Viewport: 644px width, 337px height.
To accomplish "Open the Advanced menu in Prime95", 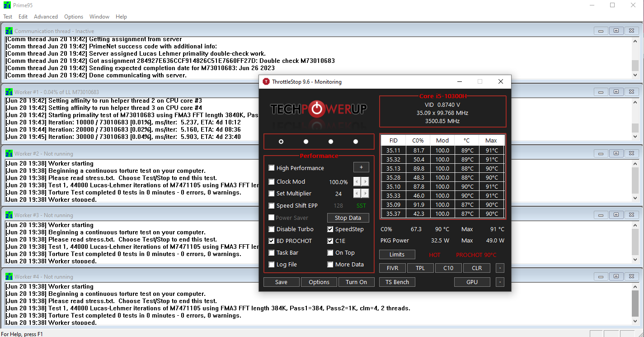I will [x=46, y=17].
